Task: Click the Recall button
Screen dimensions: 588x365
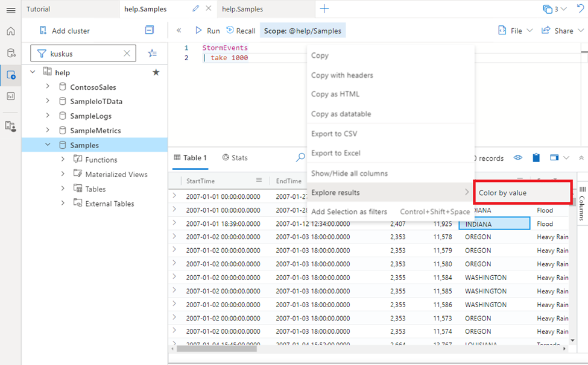Action: click(241, 31)
